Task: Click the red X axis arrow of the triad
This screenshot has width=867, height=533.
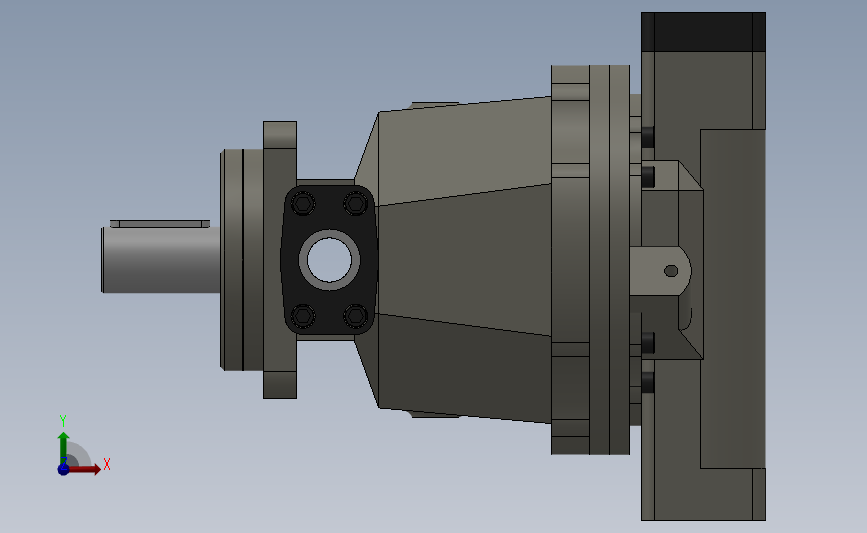Action: (x=84, y=469)
